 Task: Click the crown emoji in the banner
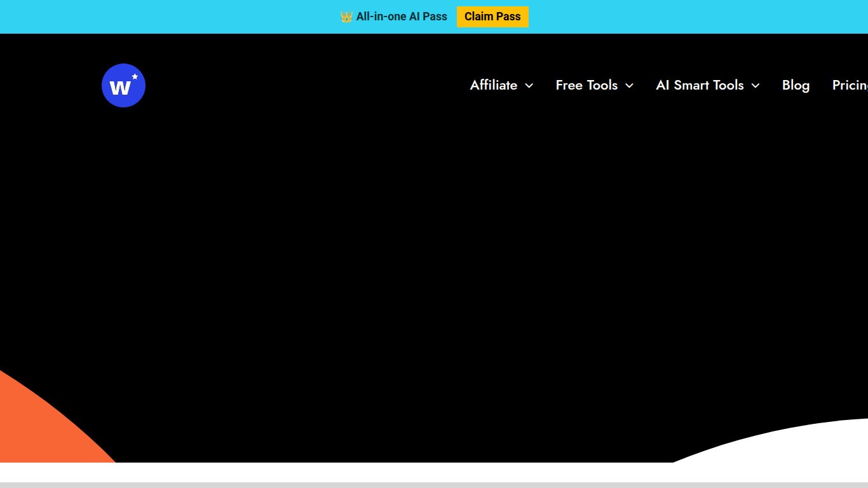(x=346, y=17)
